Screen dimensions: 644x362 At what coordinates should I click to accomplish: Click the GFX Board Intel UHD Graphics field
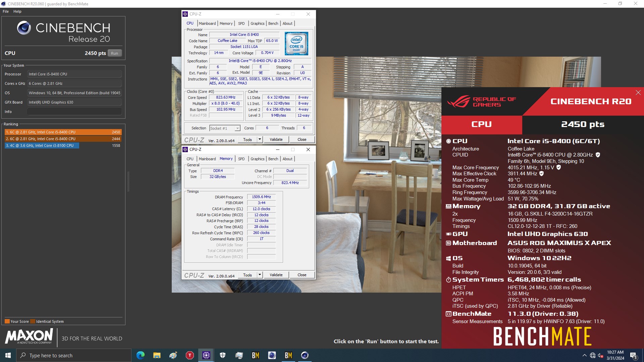tap(74, 102)
